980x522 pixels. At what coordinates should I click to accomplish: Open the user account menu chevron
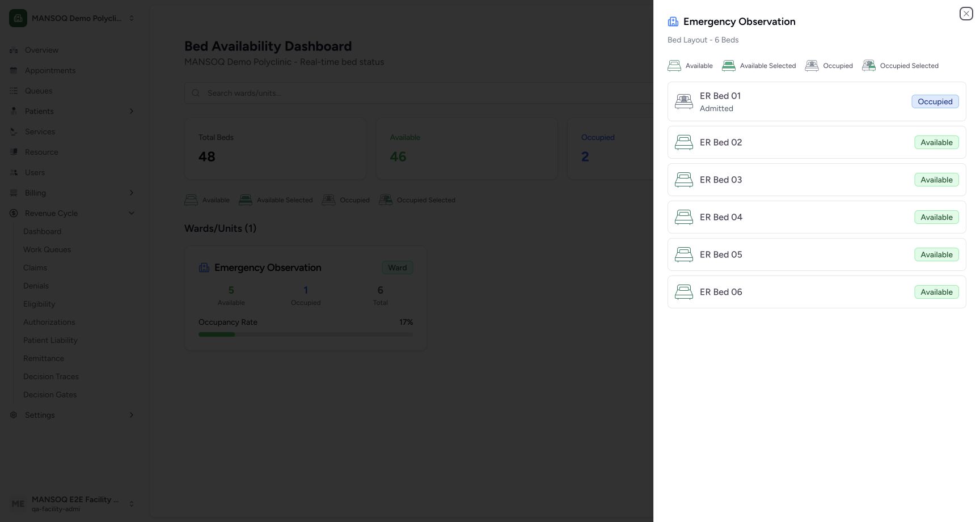point(132,504)
